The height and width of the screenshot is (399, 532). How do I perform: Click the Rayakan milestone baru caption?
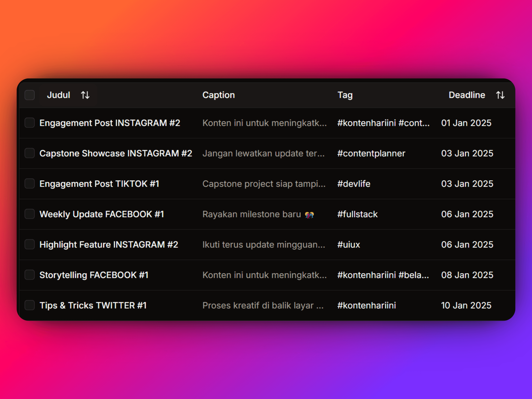pyautogui.click(x=252, y=214)
